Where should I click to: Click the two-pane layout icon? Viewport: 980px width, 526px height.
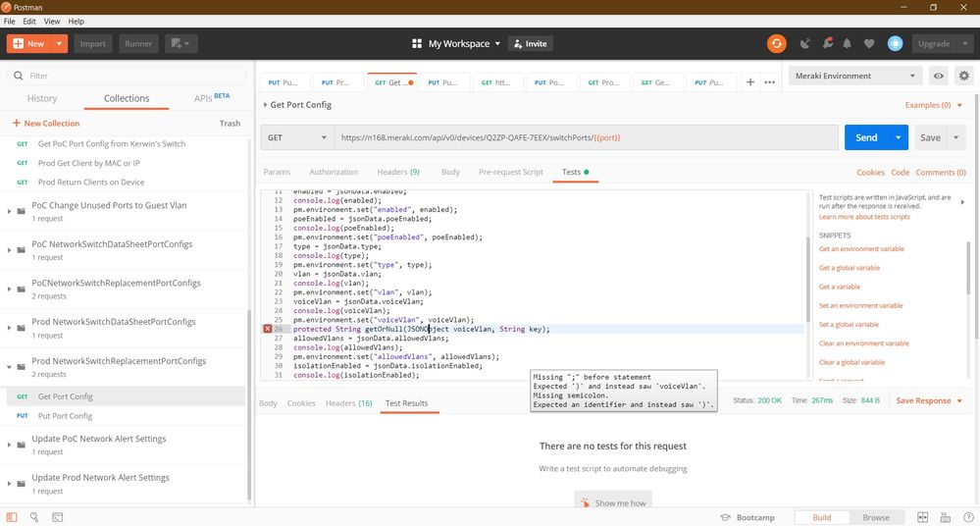(x=922, y=517)
